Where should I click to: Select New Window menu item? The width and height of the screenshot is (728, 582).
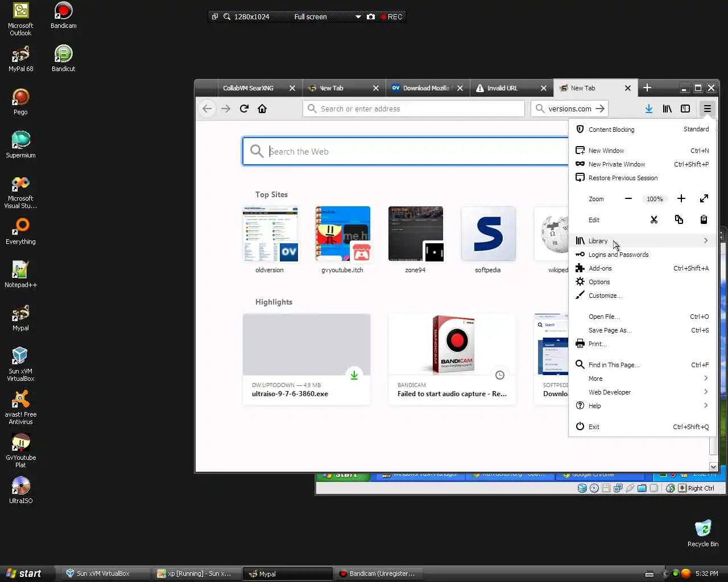[x=642, y=151]
